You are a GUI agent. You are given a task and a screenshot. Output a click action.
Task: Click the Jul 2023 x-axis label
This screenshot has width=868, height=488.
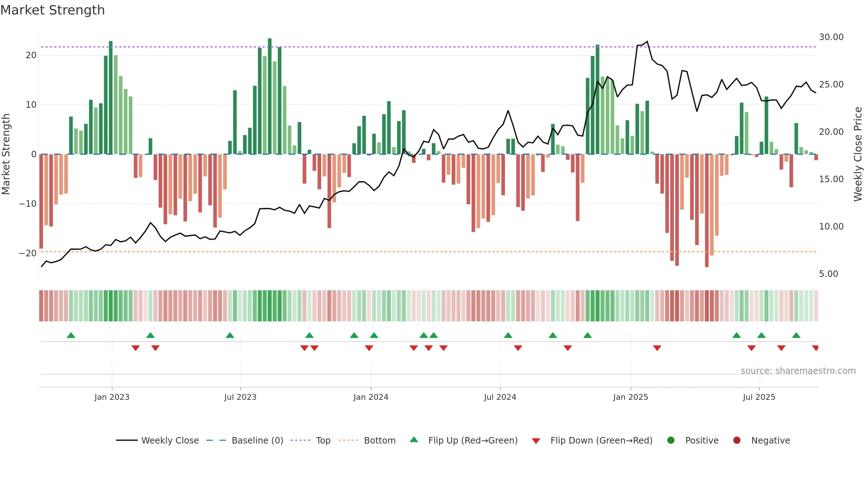[241, 397]
